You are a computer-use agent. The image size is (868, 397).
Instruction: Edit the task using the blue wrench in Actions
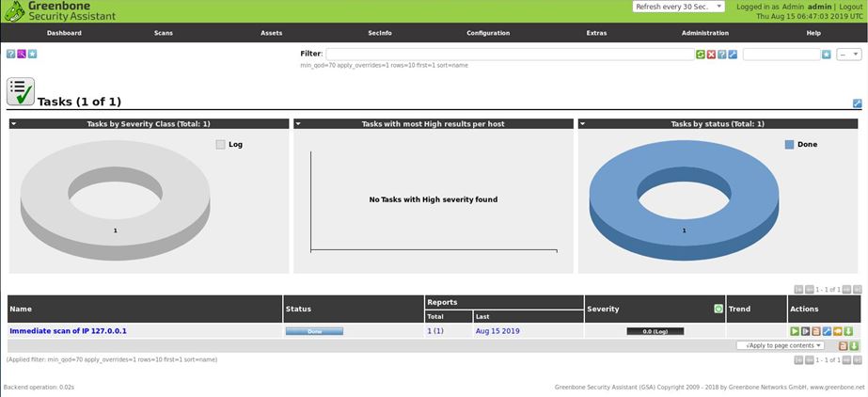coord(827,331)
